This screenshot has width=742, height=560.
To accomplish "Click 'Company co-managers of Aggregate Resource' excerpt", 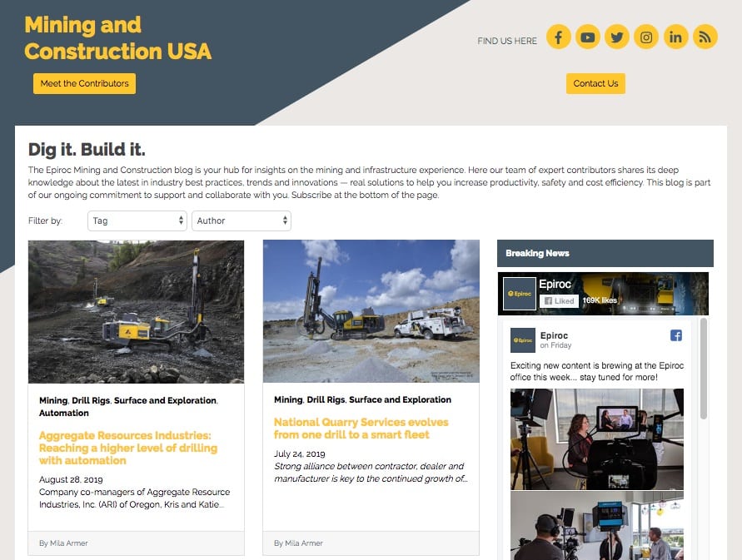I will point(134,498).
